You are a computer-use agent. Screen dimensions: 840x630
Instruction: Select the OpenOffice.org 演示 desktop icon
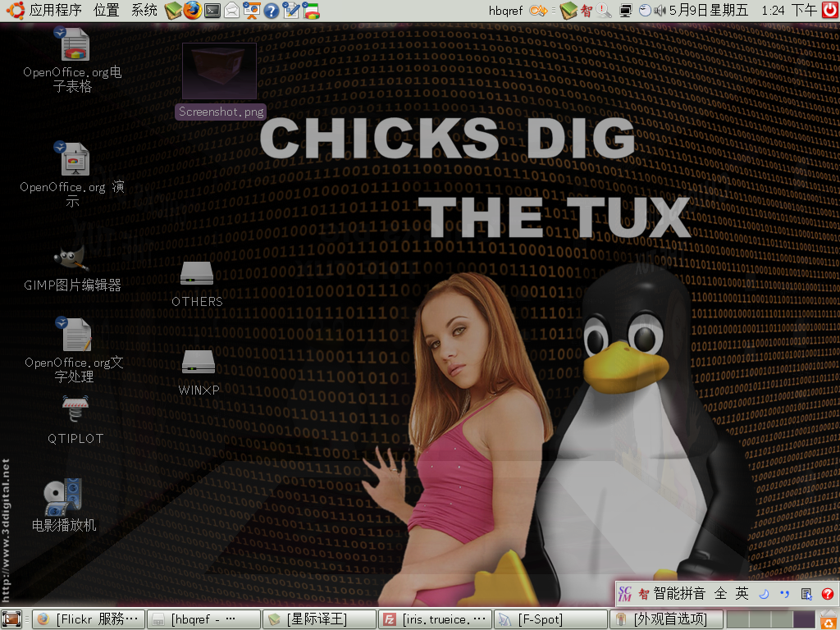point(72,176)
